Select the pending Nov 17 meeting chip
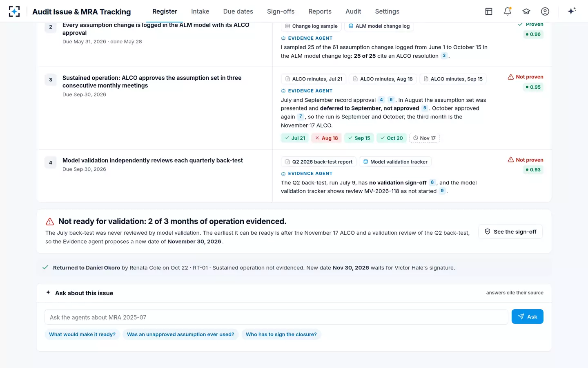588x368 pixels. point(424,138)
